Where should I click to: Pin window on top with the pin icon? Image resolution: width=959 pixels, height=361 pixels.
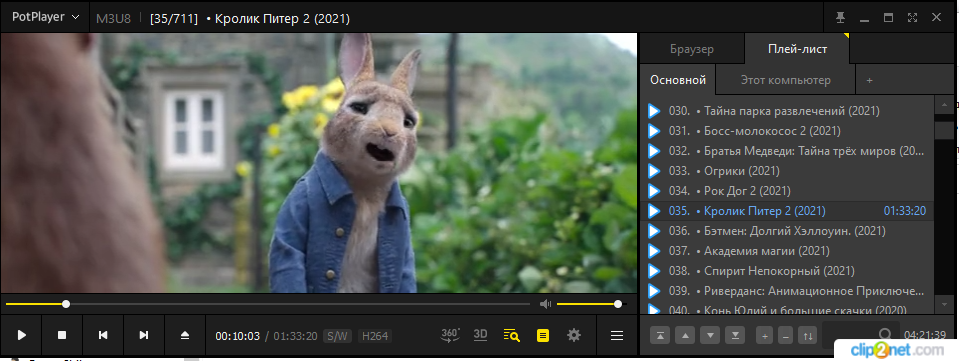coord(841,18)
